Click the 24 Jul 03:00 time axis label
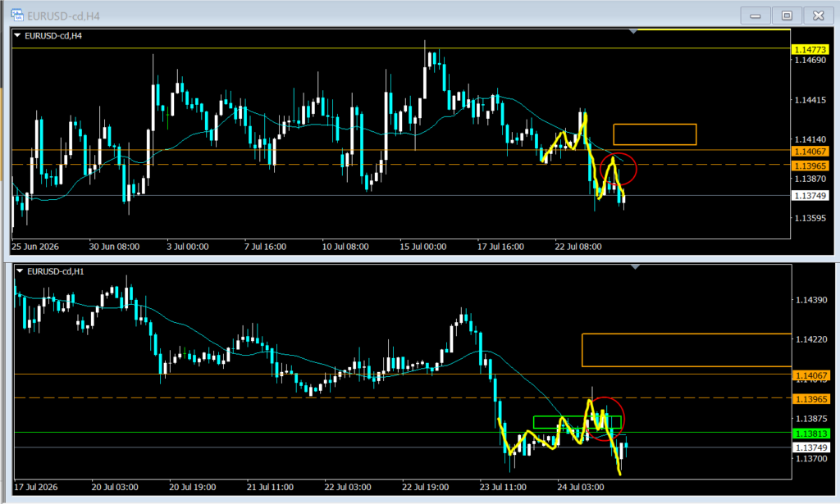This screenshot has height=504, width=840. (x=581, y=488)
